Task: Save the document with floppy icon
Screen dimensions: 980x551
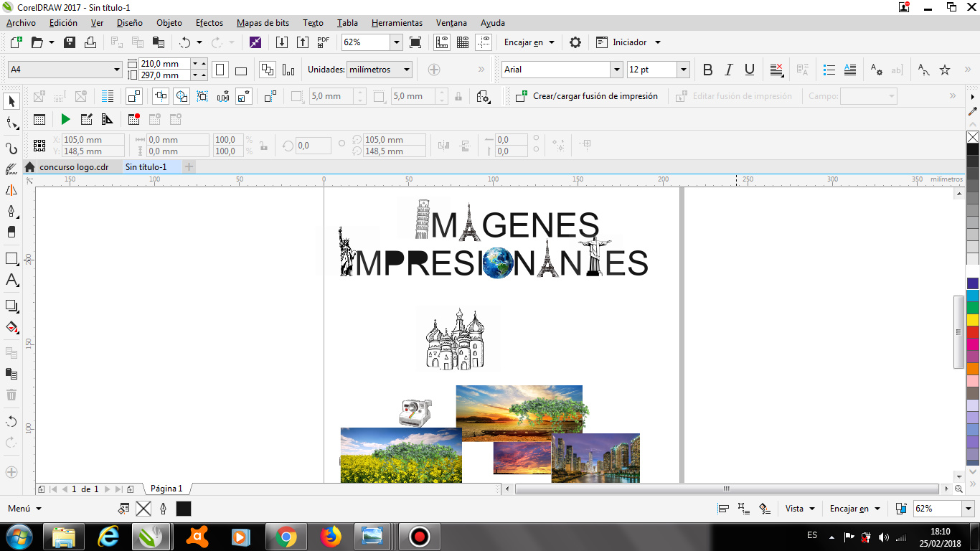Action: pos(70,42)
